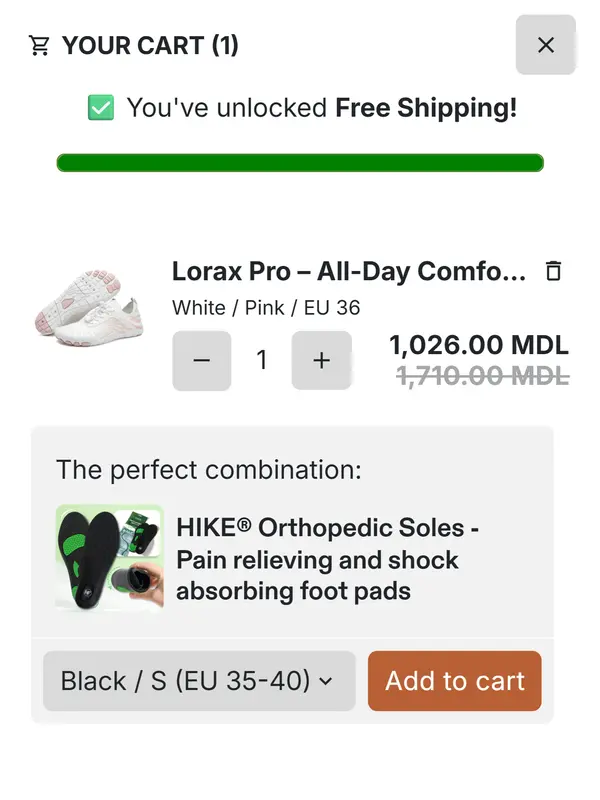Screen dimensions: 600x800
Task: Click the green free shipping progress bar
Action: coord(300,163)
